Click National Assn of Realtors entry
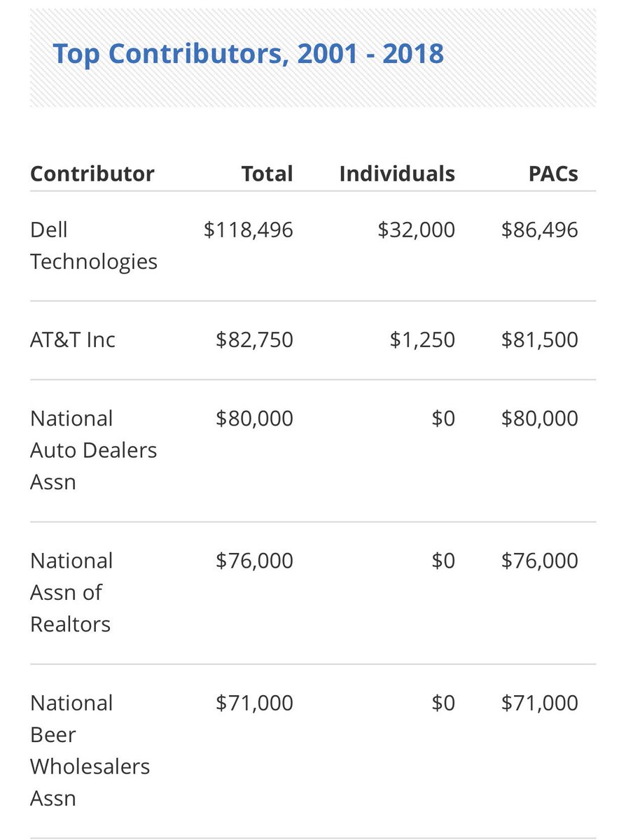 point(71,592)
